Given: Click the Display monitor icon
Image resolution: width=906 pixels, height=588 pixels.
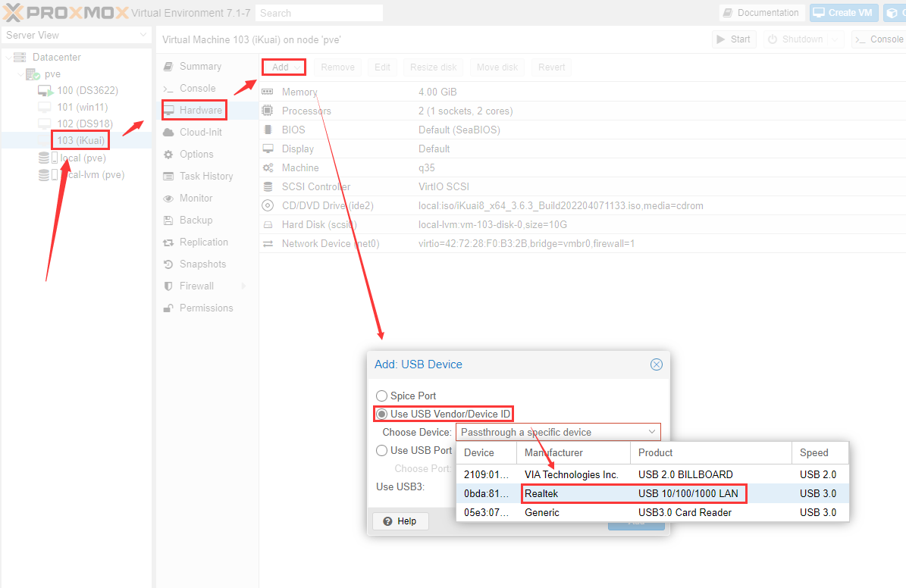Looking at the screenshot, I should tap(268, 149).
